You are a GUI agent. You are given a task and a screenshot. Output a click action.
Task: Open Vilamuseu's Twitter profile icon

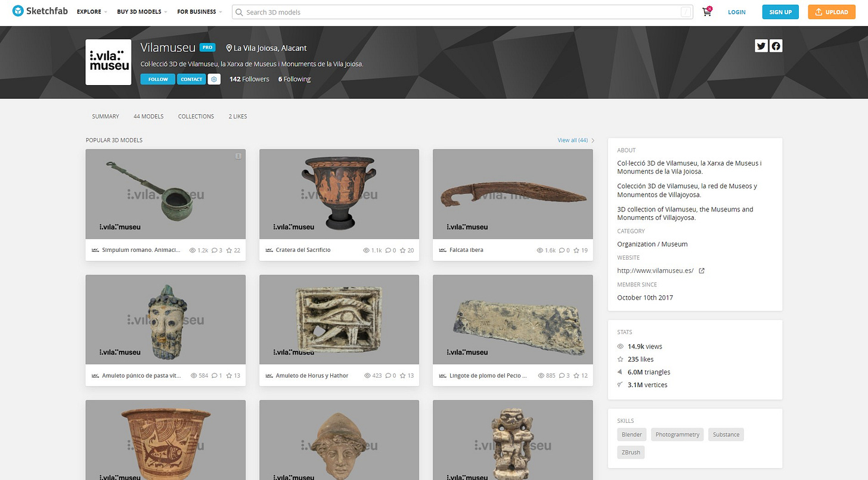pyautogui.click(x=761, y=46)
